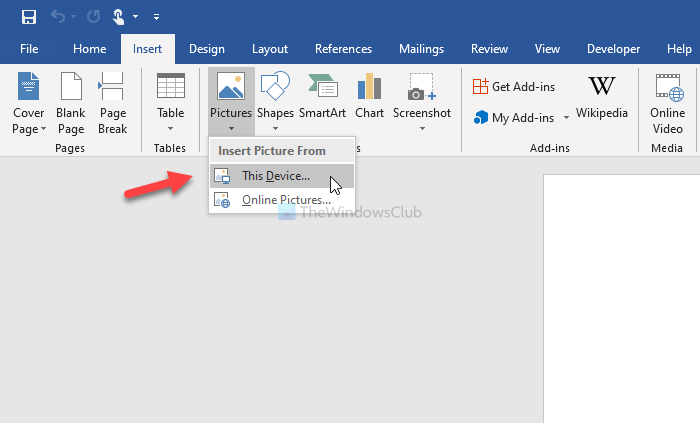Insert a Page Break
Screen dimensions: 700x423
click(x=112, y=104)
